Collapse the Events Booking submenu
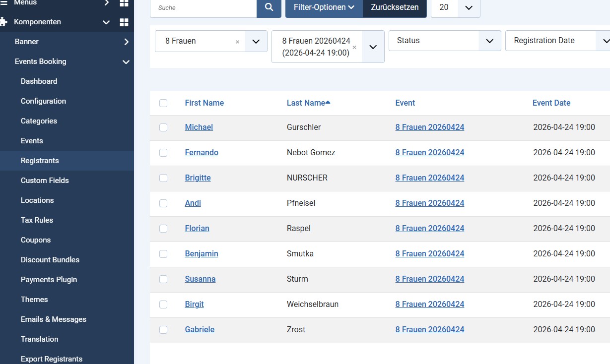Screen dimensions: 610x364 click(x=126, y=62)
